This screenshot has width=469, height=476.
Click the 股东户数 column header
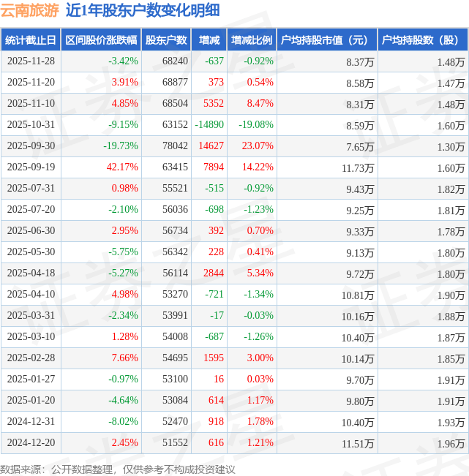tap(166, 40)
